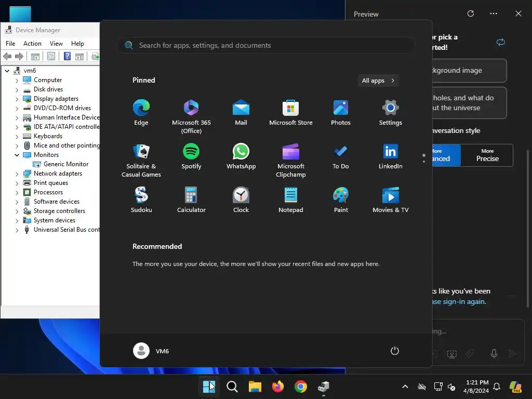Go to next page of pinned apps

pyautogui.click(x=424, y=162)
